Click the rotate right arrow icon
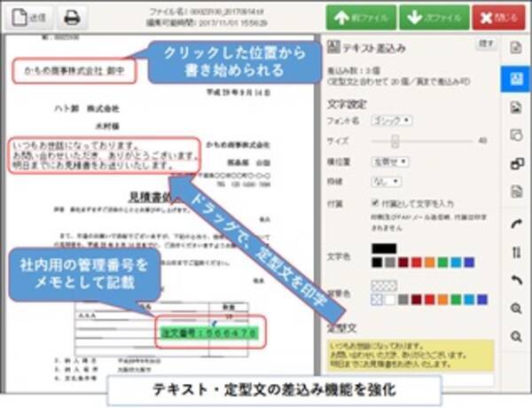 pos(516,224)
